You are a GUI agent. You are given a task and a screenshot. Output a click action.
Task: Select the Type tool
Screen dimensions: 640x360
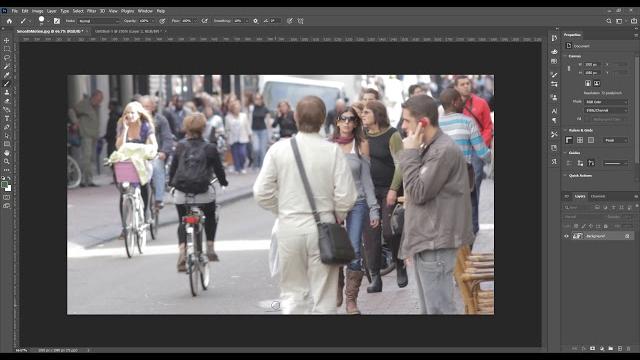coord(7,118)
